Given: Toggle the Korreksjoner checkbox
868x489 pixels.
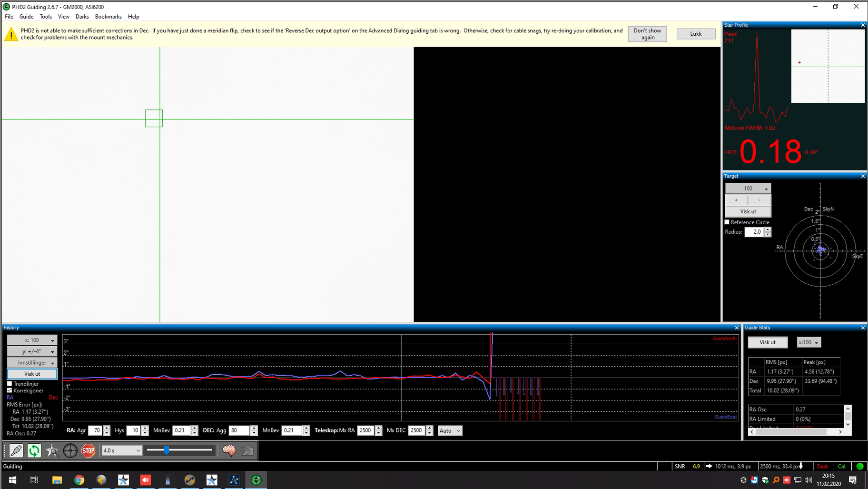Looking at the screenshot, I should 10,390.
